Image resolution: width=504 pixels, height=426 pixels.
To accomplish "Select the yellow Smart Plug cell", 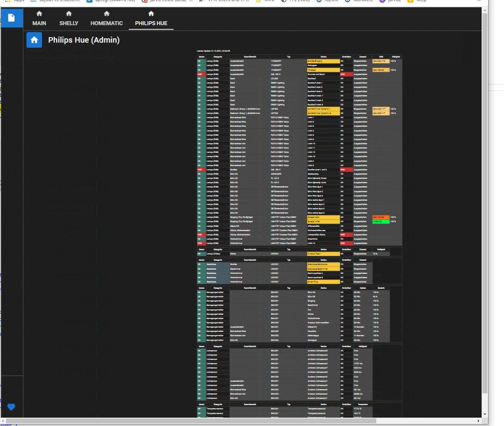I will click(323, 282).
